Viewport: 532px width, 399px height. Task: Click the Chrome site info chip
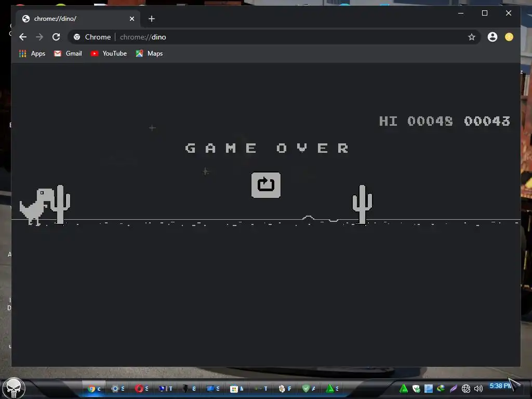point(92,37)
